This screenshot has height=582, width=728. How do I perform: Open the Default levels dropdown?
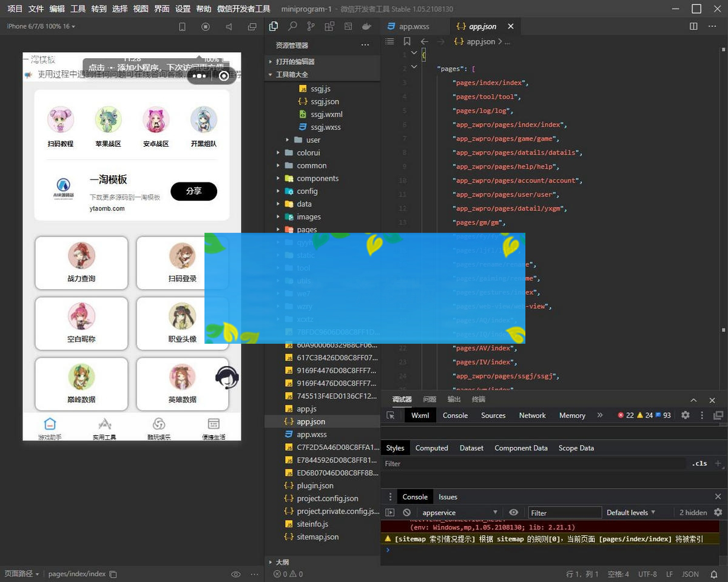(631, 512)
